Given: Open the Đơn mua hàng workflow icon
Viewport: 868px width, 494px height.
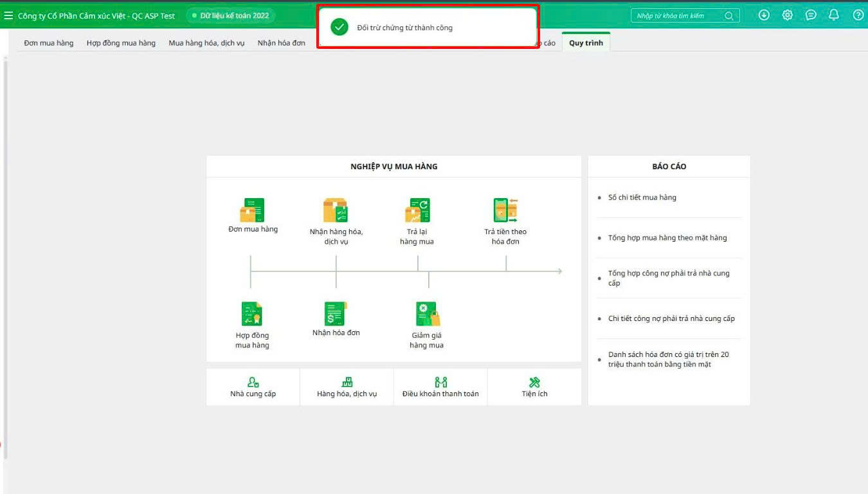Looking at the screenshot, I should click(253, 211).
